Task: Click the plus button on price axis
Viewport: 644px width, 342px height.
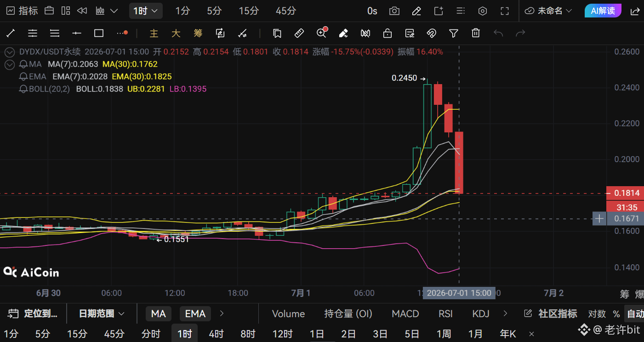Action: 599,219
